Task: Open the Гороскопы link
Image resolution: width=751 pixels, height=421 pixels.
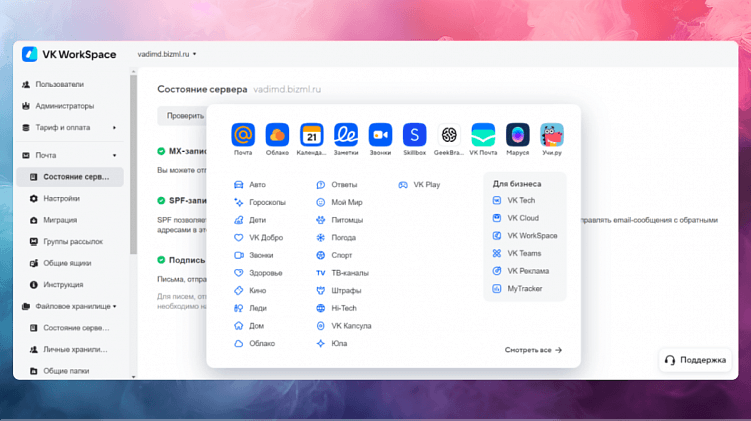Action: 267,203
